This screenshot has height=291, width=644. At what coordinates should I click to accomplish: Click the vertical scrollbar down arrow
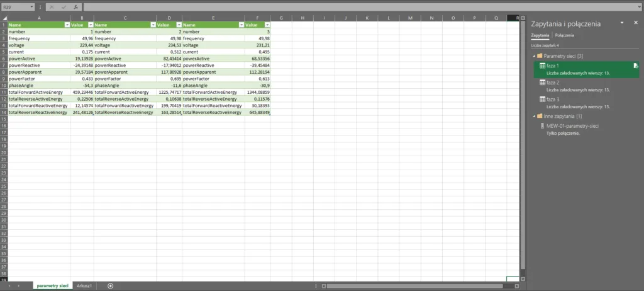click(x=523, y=279)
